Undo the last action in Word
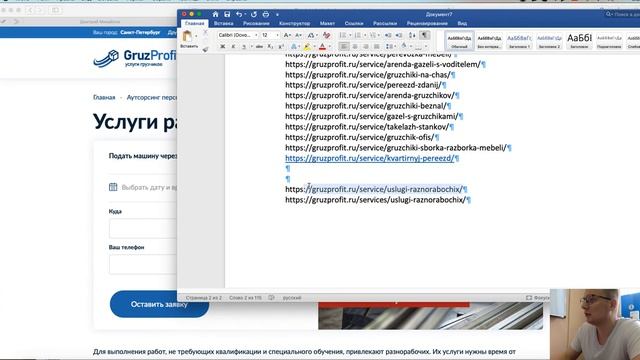The height and width of the screenshot is (360, 640). tap(239, 14)
